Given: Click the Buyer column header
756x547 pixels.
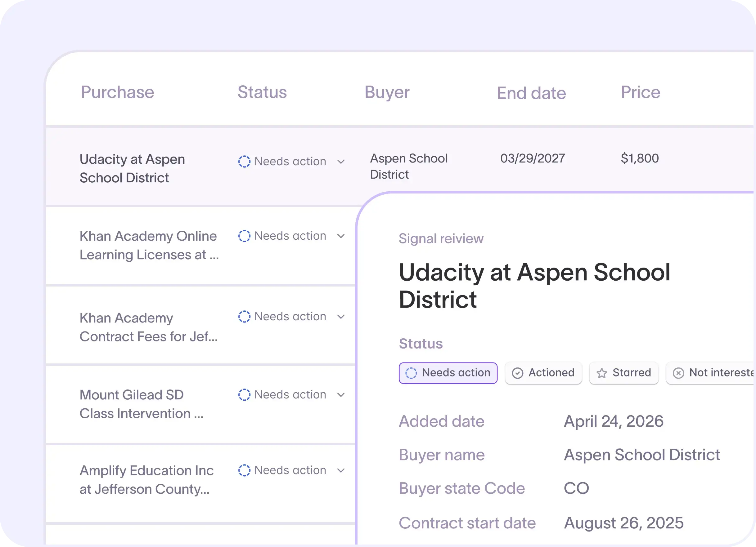Looking at the screenshot, I should pyautogui.click(x=387, y=92).
